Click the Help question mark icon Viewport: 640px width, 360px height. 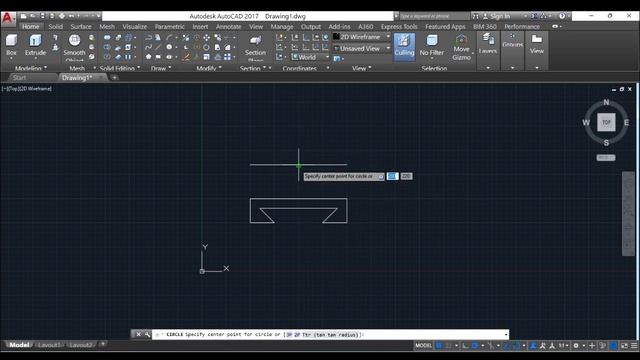point(562,16)
